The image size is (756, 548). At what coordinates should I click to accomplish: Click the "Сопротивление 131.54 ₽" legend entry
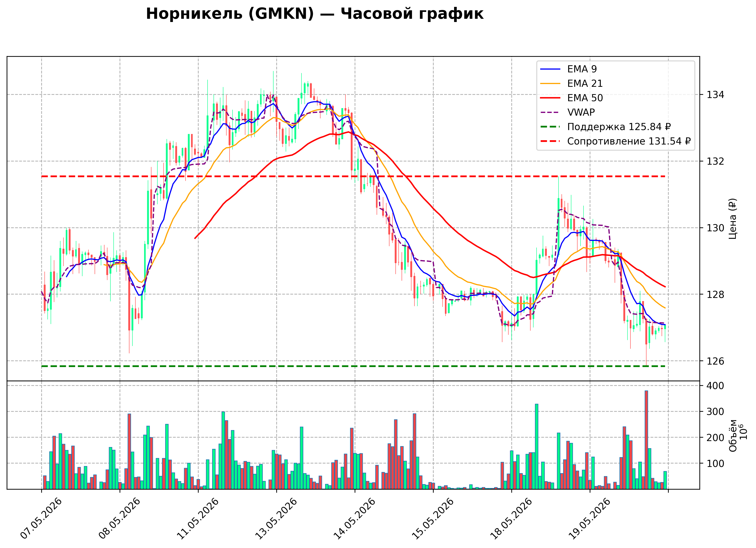coord(616,141)
